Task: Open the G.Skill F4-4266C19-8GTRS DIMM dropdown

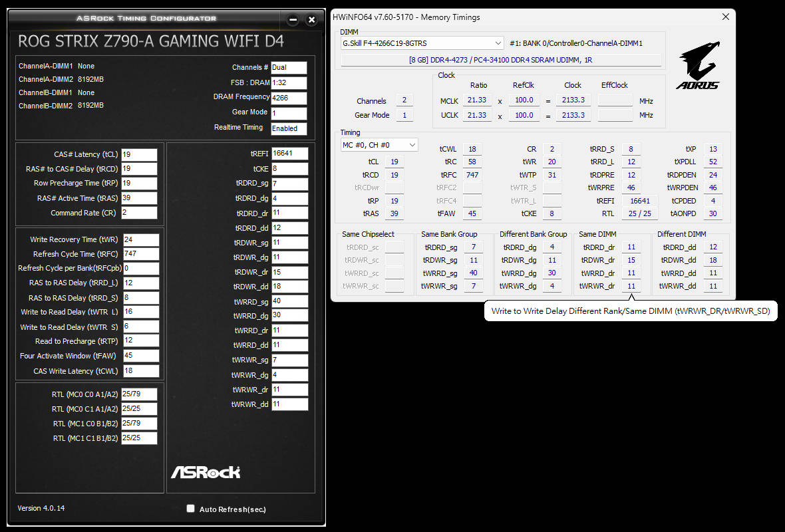Action: point(422,43)
